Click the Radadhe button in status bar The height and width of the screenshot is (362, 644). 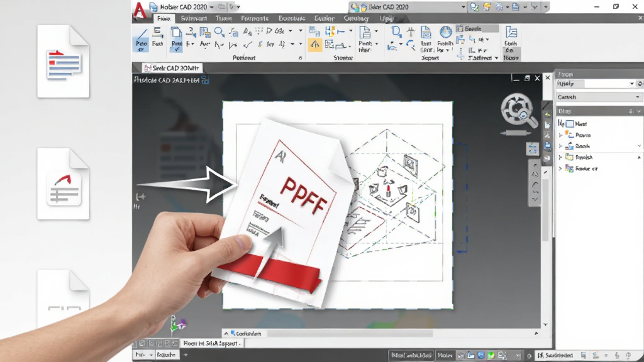pyautogui.click(x=166, y=354)
